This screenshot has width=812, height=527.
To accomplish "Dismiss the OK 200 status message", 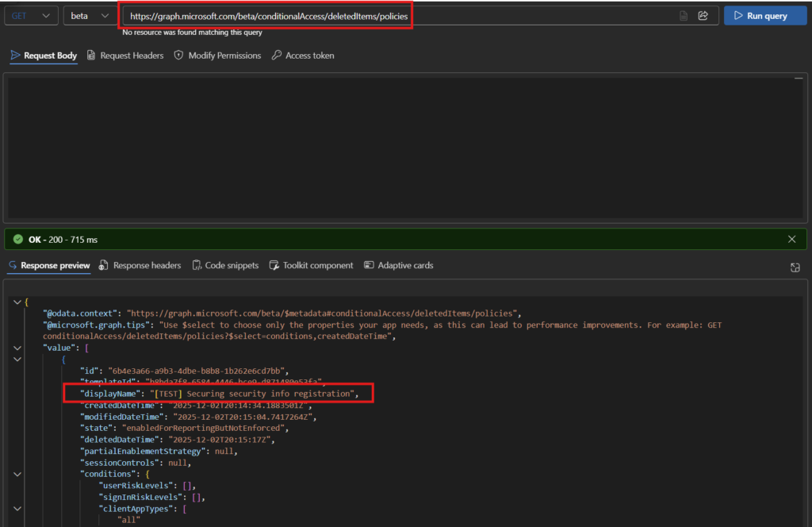I will click(x=791, y=239).
